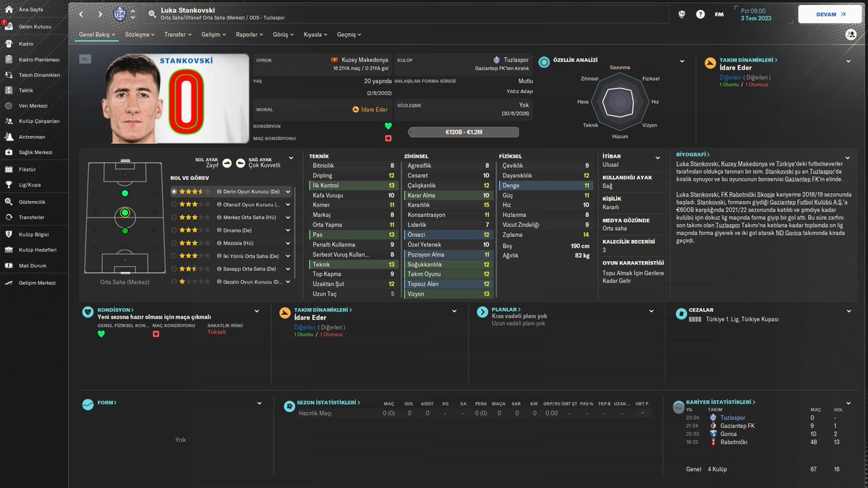868x488 pixels.
Task: Click the Tuzlaspor club badge in header
Action: point(119,14)
